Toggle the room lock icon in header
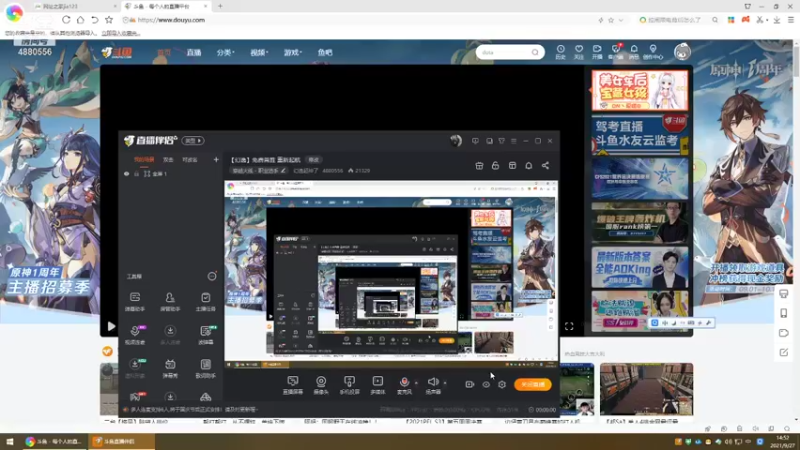 pos(495,166)
